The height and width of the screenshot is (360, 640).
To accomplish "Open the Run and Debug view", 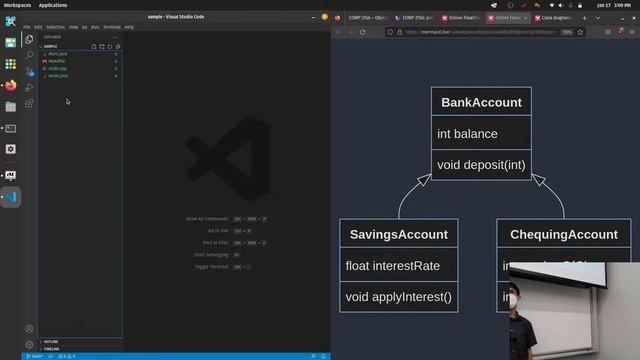I will pyautogui.click(x=29, y=87).
